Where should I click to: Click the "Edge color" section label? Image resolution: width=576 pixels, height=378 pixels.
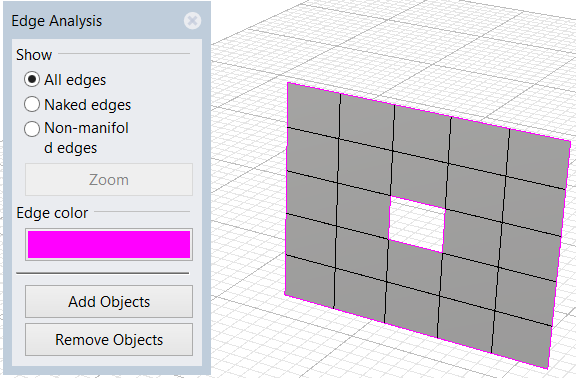click(52, 213)
